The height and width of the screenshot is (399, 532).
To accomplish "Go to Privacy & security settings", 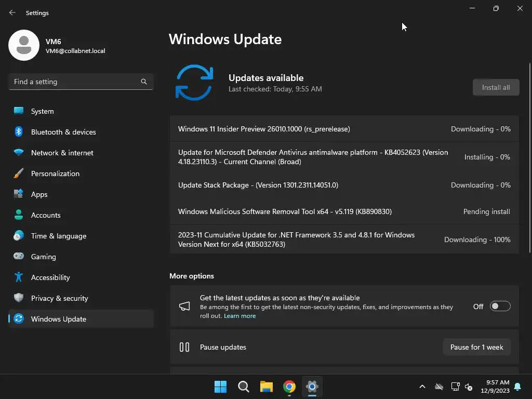I will [x=81, y=298].
